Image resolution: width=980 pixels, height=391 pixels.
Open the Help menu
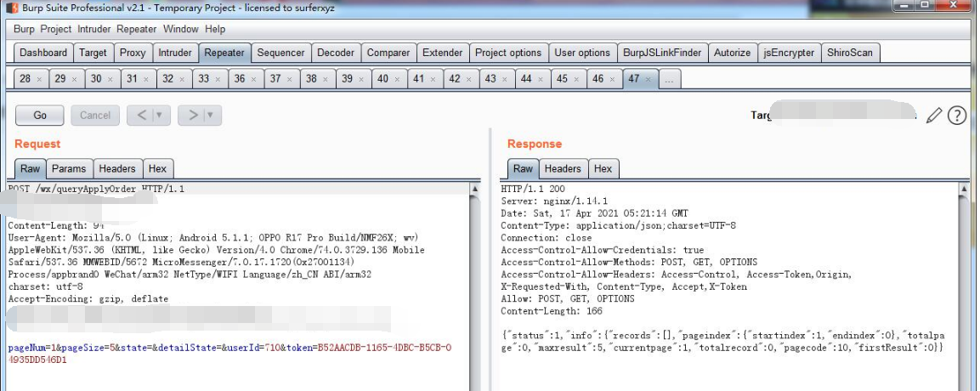[215, 30]
